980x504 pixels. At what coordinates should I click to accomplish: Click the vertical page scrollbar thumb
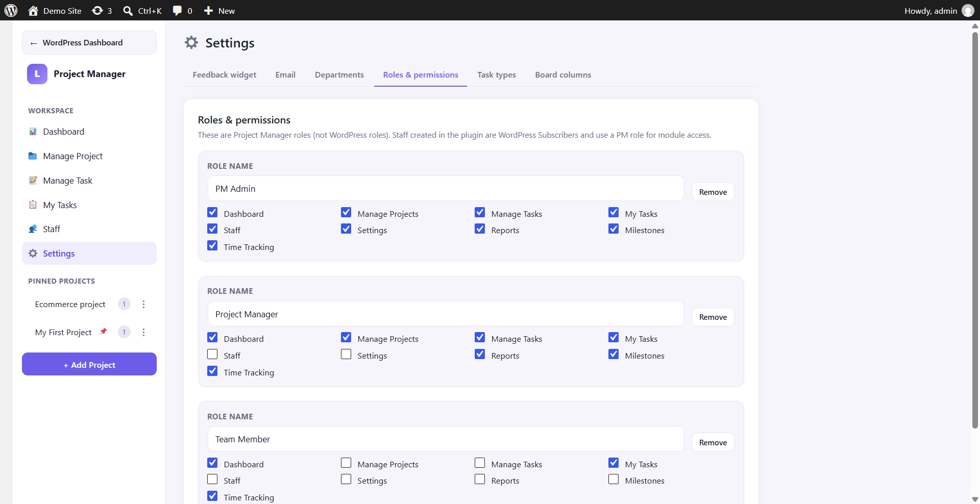[975, 230]
